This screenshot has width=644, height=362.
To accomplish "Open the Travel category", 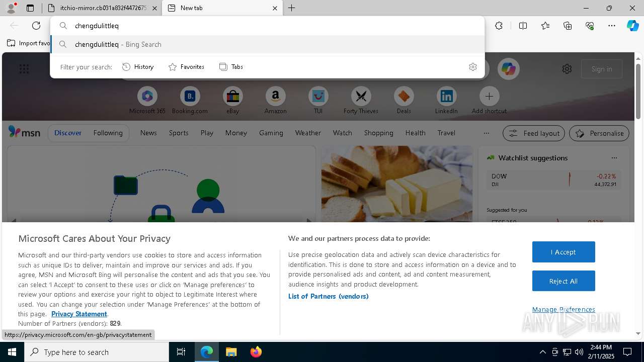I will click(446, 133).
